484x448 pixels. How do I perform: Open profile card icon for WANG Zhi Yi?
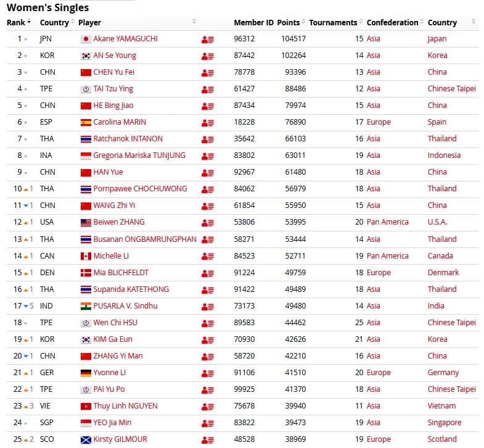point(207,206)
